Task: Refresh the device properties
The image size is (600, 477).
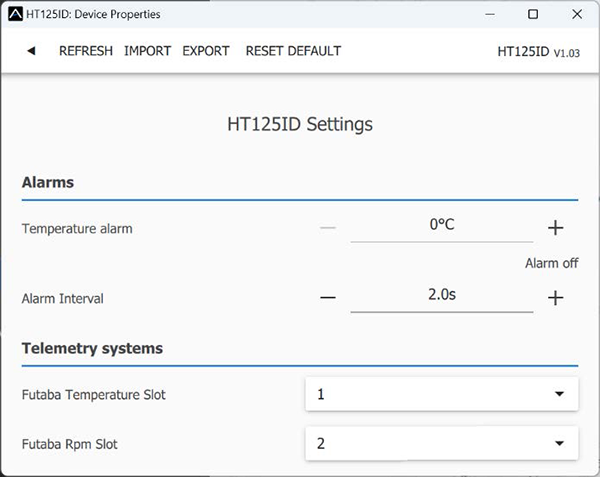Action: point(86,51)
